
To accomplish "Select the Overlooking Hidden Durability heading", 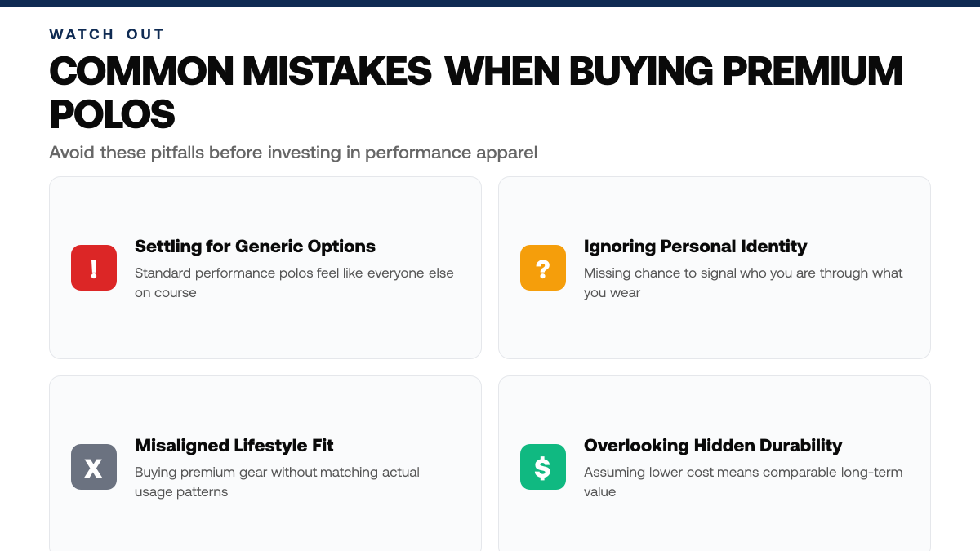I will [713, 446].
